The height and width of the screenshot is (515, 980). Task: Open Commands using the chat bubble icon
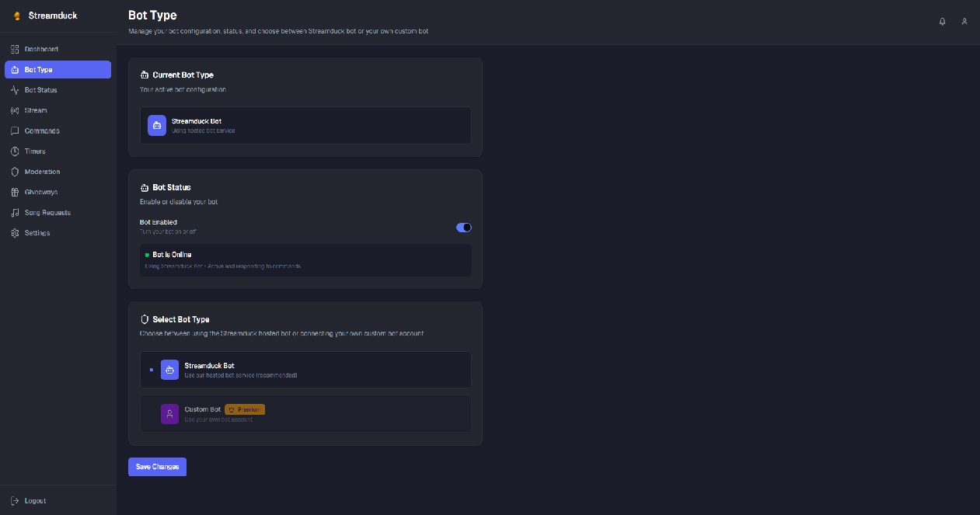click(x=15, y=130)
